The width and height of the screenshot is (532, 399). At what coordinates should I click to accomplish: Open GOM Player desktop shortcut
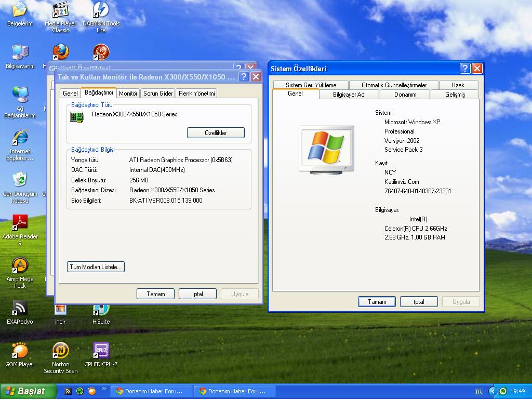point(20,355)
